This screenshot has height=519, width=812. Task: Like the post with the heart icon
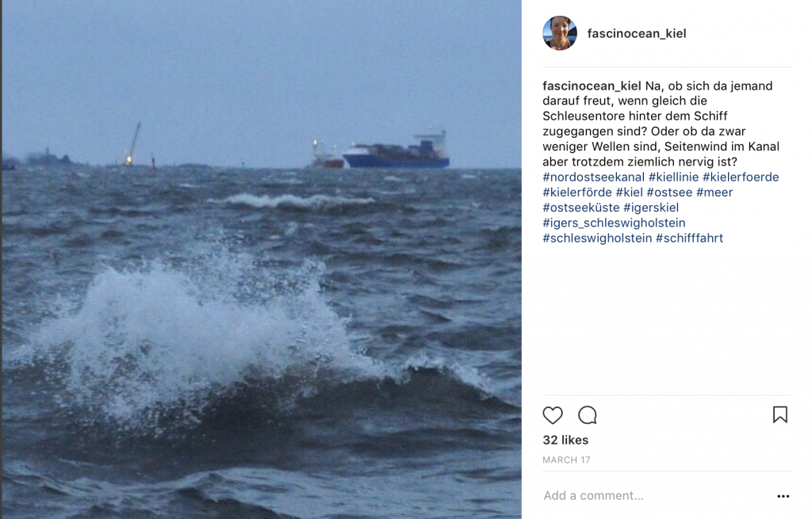(x=553, y=415)
